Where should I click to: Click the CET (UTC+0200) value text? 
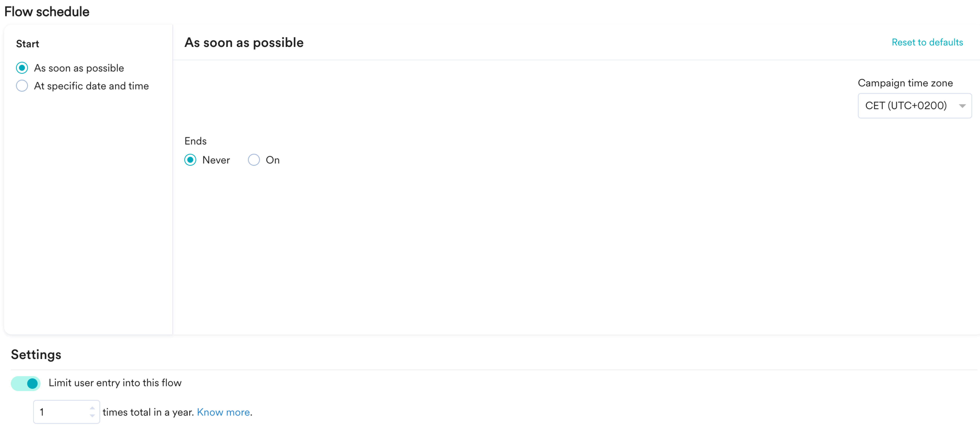click(906, 105)
